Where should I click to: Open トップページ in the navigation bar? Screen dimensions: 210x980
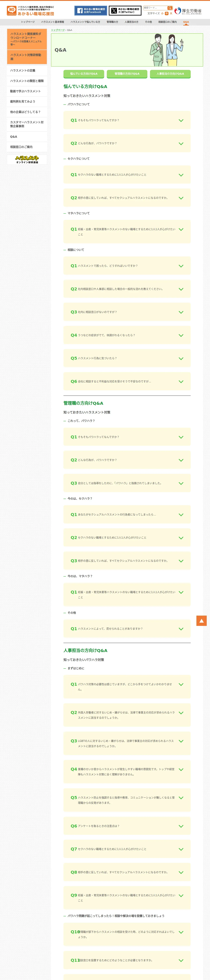[x=28, y=22]
